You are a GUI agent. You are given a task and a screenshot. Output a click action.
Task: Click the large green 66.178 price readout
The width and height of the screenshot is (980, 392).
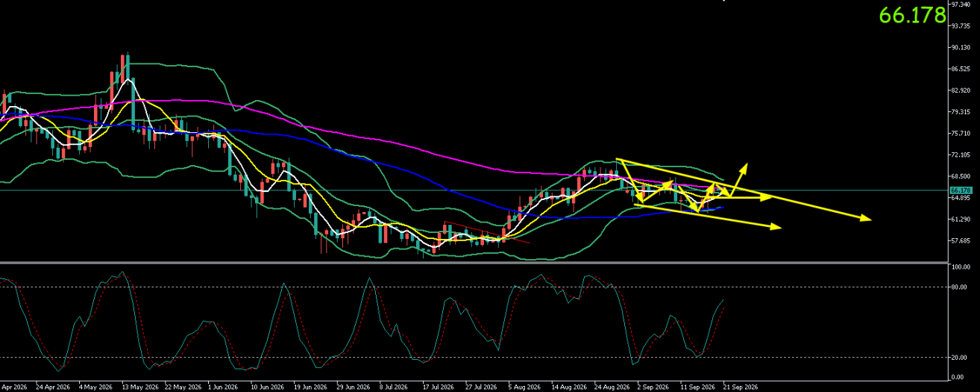pyautogui.click(x=911, y=15)
